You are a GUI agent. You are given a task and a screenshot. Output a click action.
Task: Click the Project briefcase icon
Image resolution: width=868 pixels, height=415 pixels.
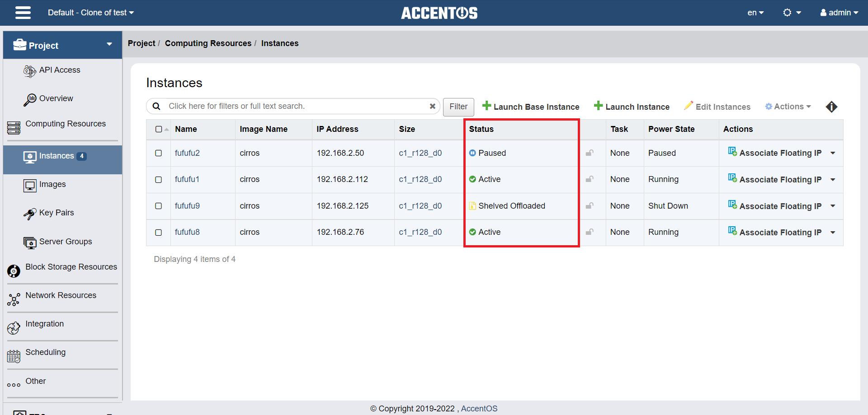pos(20,44)
